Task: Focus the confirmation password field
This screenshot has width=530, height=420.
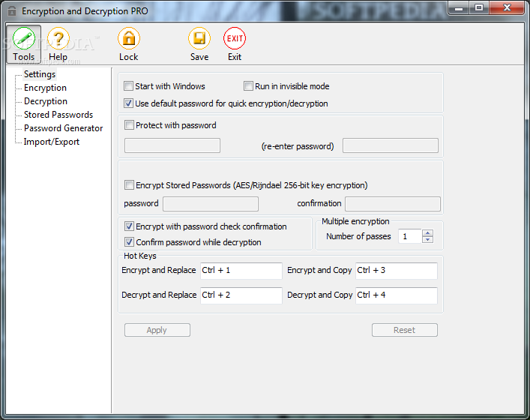Action: (x=393, y=204)
